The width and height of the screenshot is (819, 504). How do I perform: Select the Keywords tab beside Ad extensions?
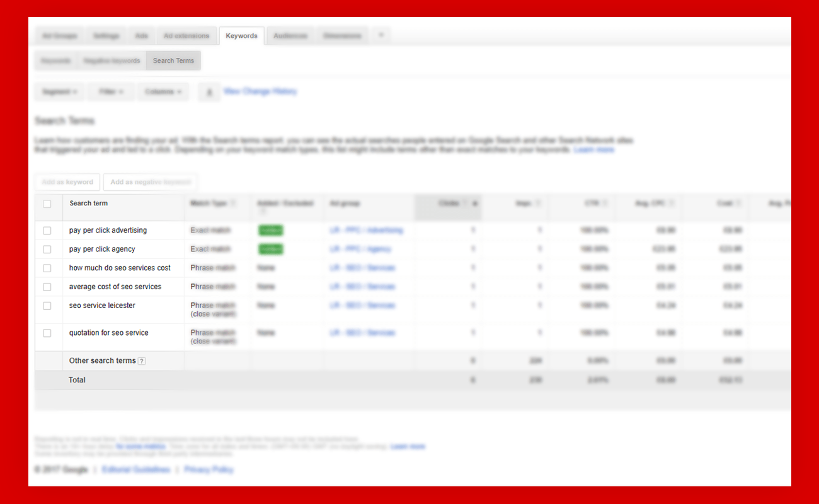tap(242, 36)
